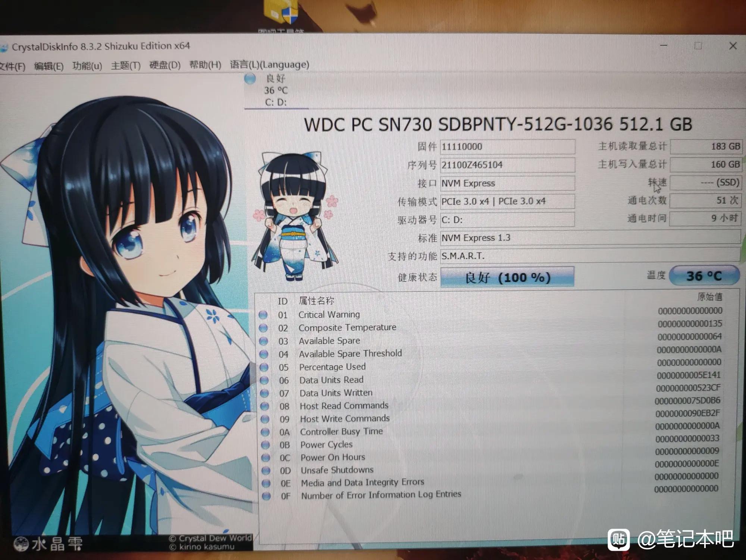Select the C: D: disk status orb
The image size is (746, 560).
[x=250, y=79]
